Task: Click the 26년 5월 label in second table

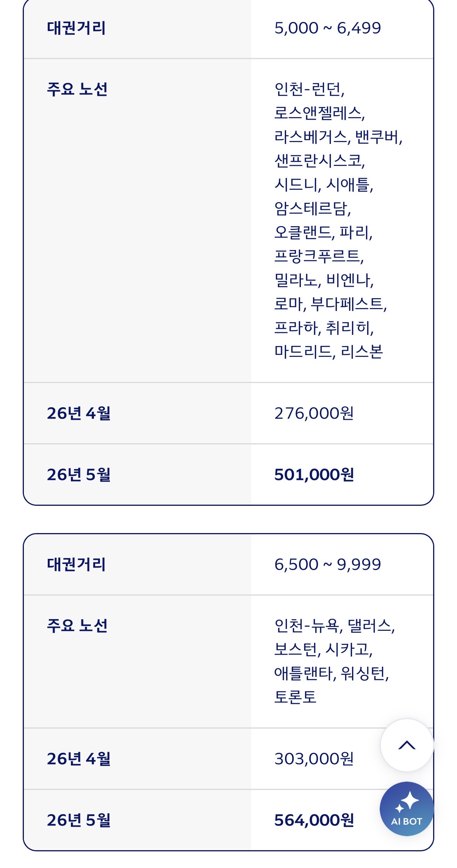Action: click(79, 820)
